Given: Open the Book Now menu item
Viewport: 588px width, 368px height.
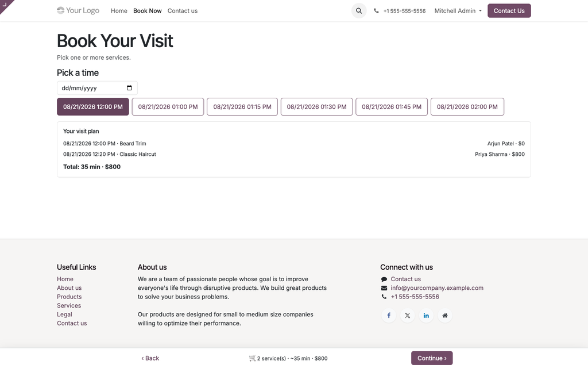Looking at the screenshot, I should click(148, 11).
